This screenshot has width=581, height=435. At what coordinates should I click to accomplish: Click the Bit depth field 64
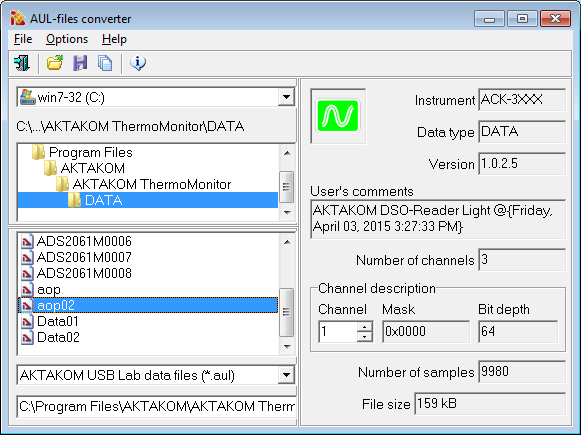click(518, 332)
